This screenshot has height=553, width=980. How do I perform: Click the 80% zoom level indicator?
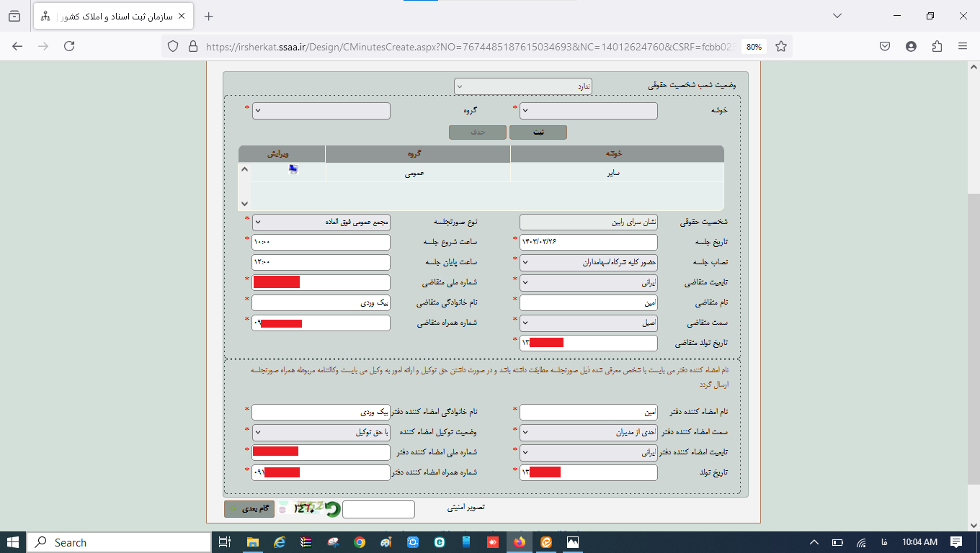pyautogui.click(x=754, y=46)
